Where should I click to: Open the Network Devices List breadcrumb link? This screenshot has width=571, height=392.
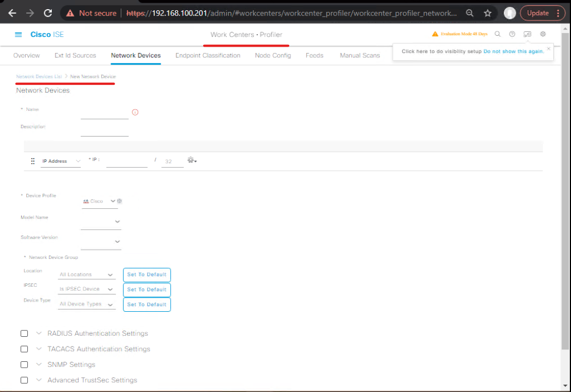39,76
